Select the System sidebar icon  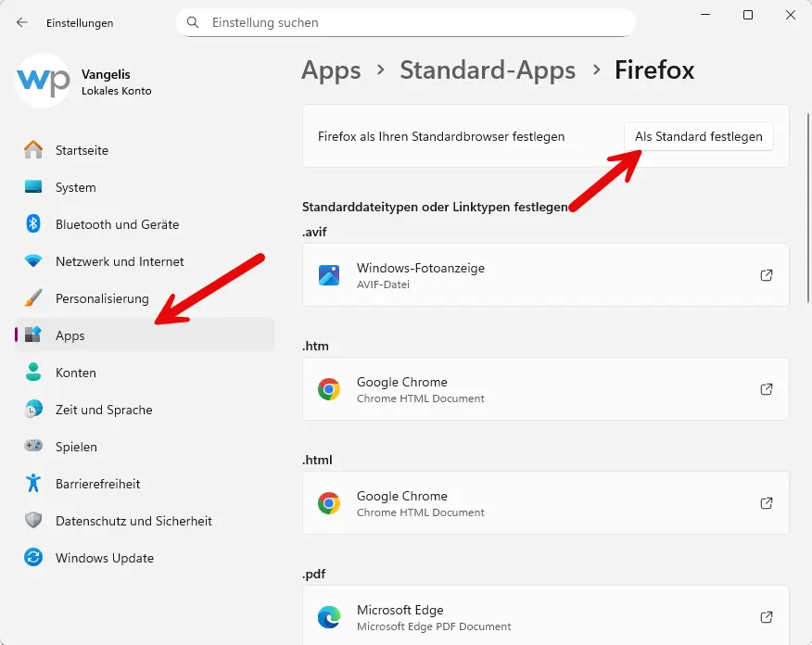pos(33,187)
